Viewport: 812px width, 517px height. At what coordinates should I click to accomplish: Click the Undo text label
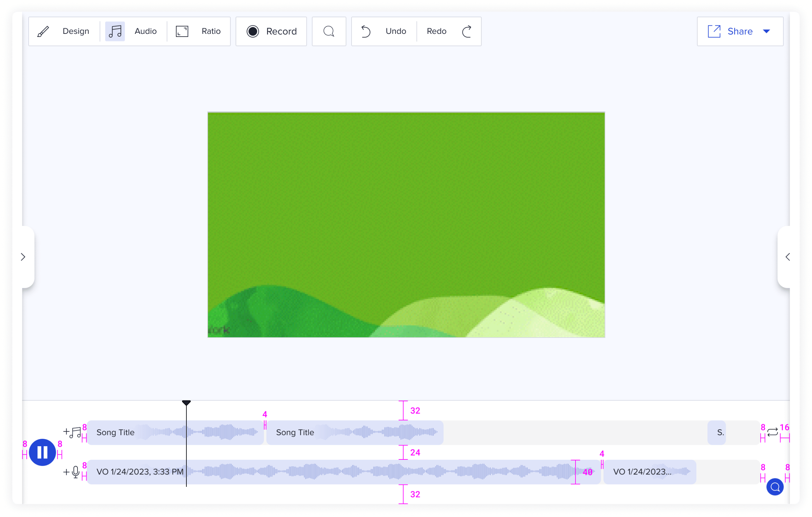(396, 31)
